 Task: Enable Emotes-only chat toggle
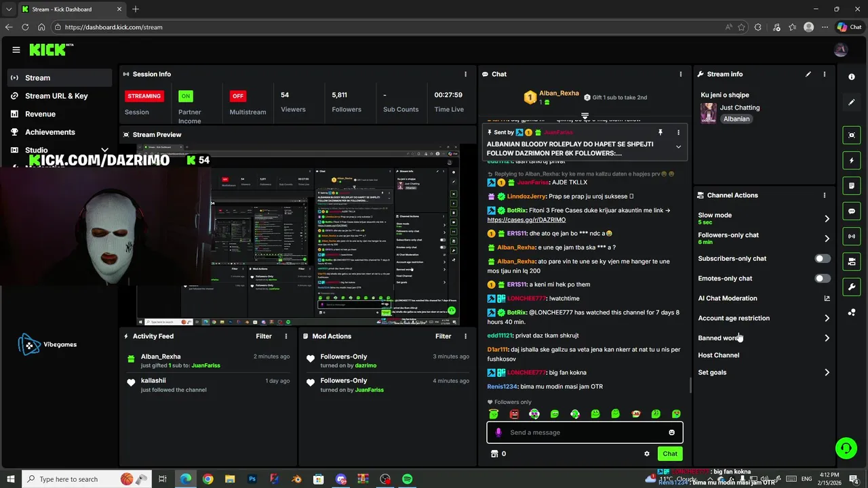[x=822, y=279]
